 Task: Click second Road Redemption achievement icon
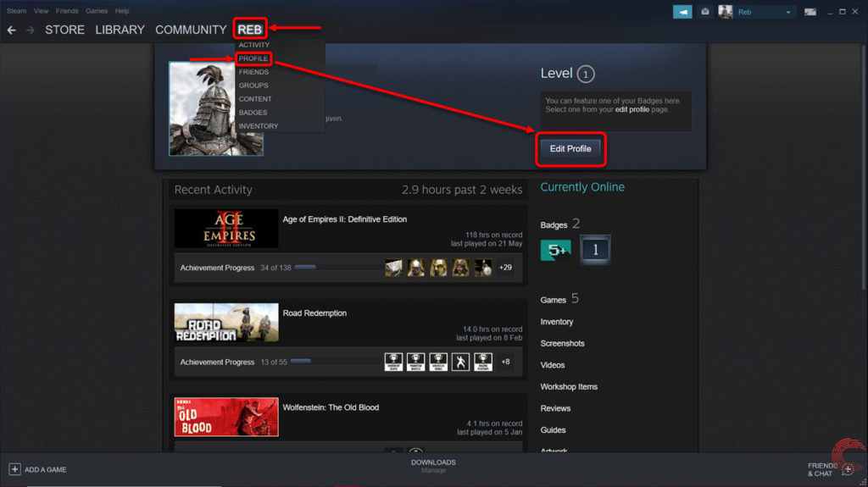[415, 362]
